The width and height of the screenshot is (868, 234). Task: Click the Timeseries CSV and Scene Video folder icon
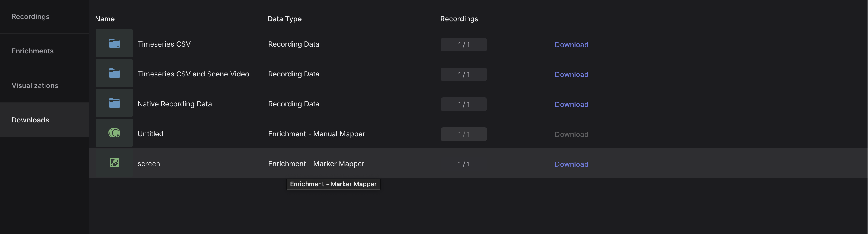tap(114, 73)
